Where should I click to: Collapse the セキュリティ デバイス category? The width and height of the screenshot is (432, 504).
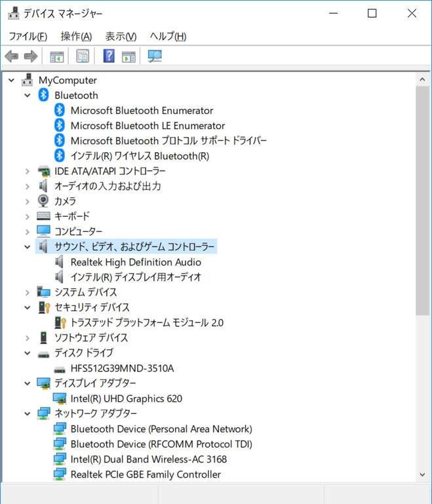tap(28, 307)
